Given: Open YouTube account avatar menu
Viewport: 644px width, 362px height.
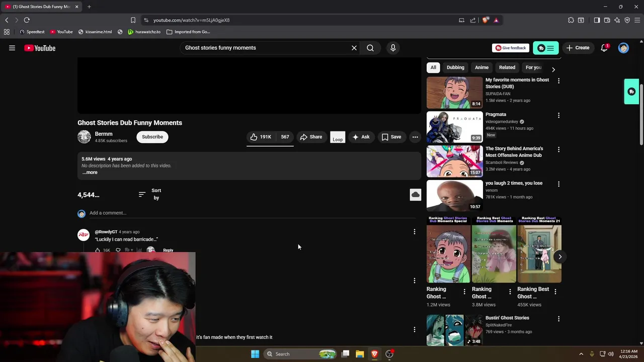Looking at the screenshot, I should pyautogui.click(x=623, y=48).
